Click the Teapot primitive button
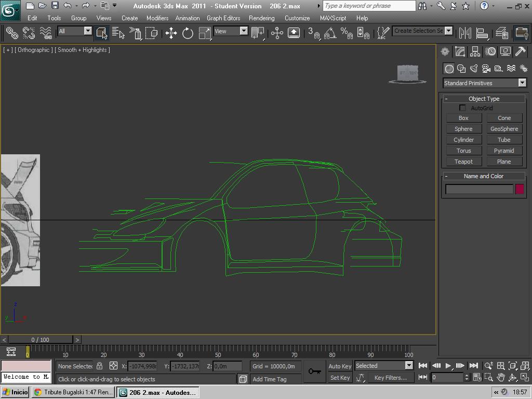 pos(463,162)
